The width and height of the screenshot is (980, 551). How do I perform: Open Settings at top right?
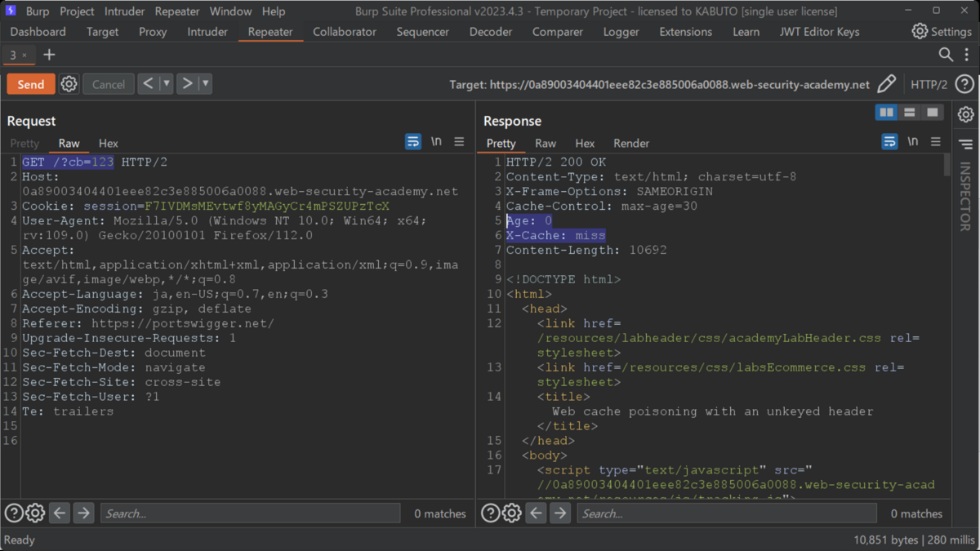942,32
